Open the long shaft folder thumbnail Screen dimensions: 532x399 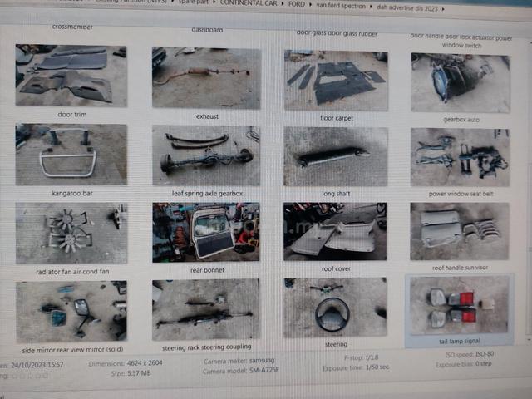point(336,157)
